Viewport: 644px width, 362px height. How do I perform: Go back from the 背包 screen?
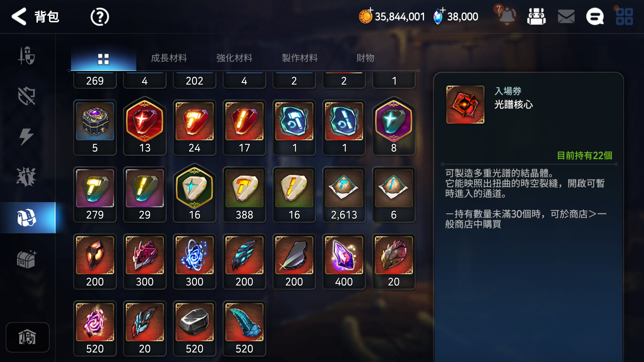click(x=19, y=17)
